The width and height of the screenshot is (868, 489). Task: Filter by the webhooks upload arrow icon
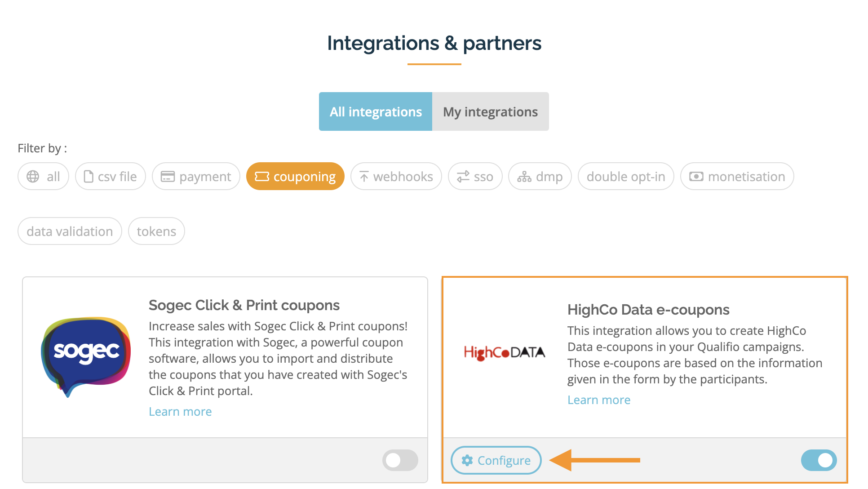(x=364, y=177)
